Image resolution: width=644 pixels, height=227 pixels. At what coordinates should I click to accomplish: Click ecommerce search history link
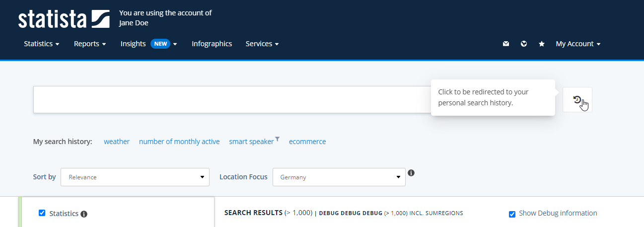click(307, 142)
